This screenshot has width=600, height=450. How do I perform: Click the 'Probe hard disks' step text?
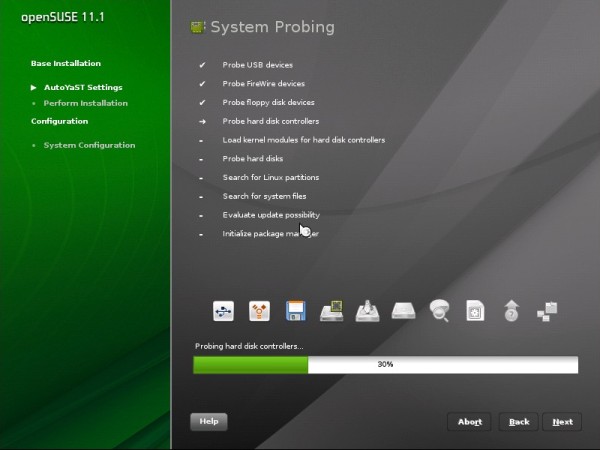(x=253, y=159)
